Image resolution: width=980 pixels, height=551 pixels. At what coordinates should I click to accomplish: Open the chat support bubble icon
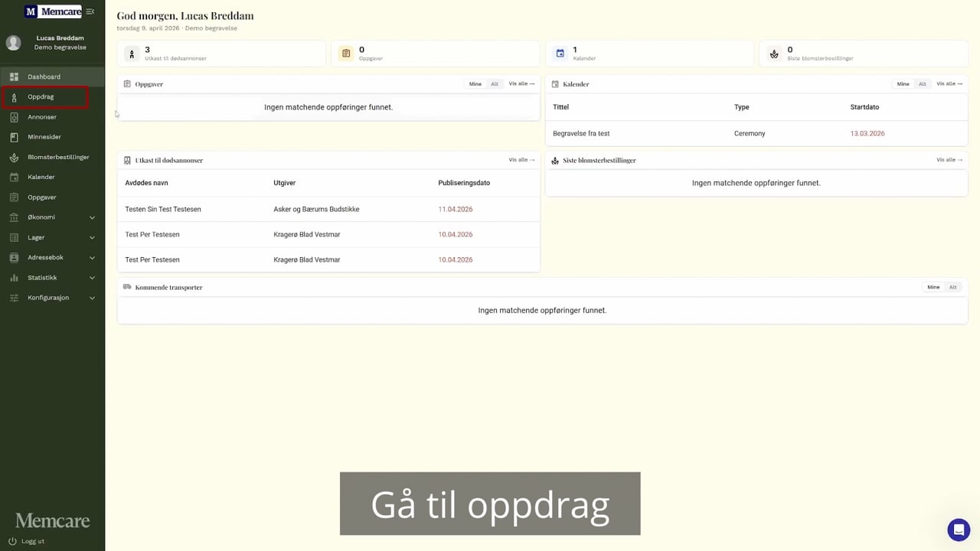[x=959, y=530]
